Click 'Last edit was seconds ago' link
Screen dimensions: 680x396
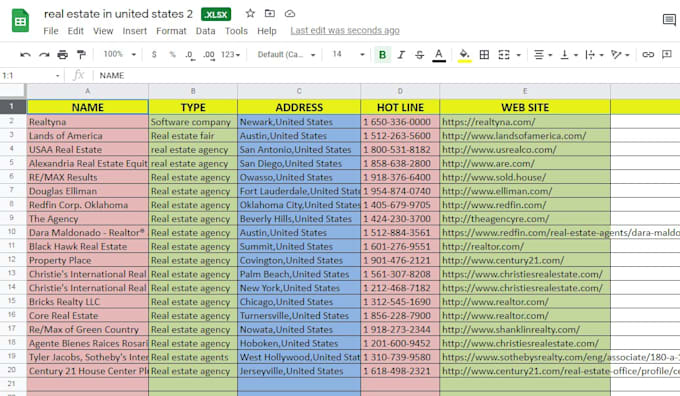[x=345, y=30]
